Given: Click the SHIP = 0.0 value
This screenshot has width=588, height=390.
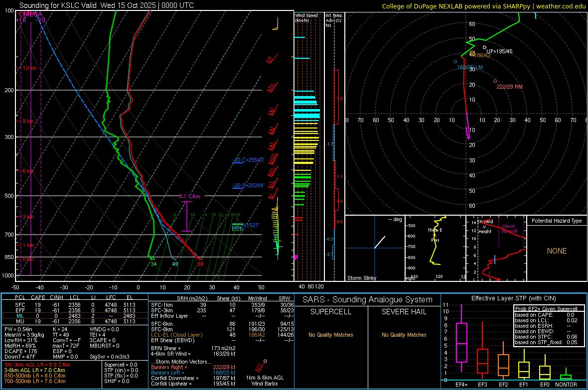Looking at the screenshot, I should click(117, 381).
